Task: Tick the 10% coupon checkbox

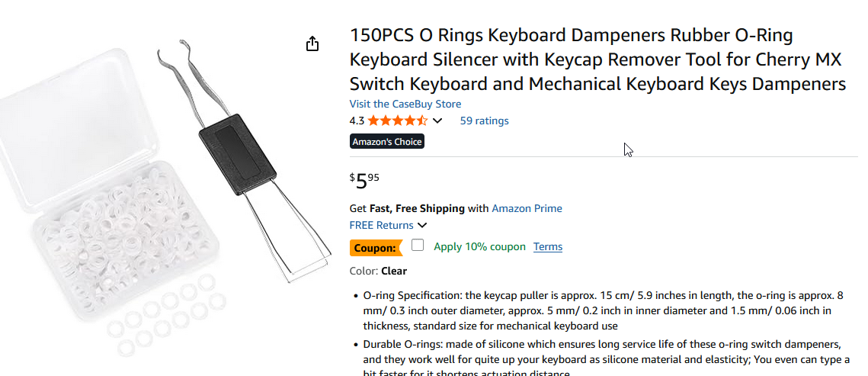Action: pos(418,246)
